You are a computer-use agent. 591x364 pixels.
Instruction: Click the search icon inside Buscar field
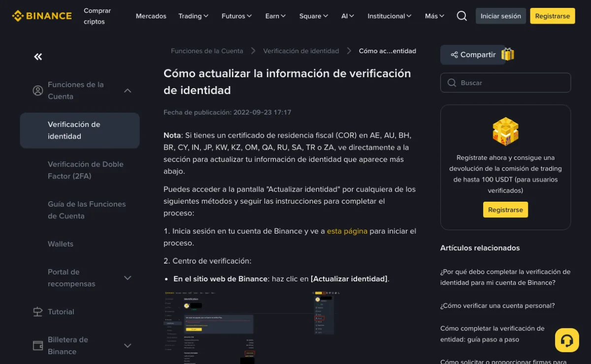pyautogui.click(x=451, y=83)
